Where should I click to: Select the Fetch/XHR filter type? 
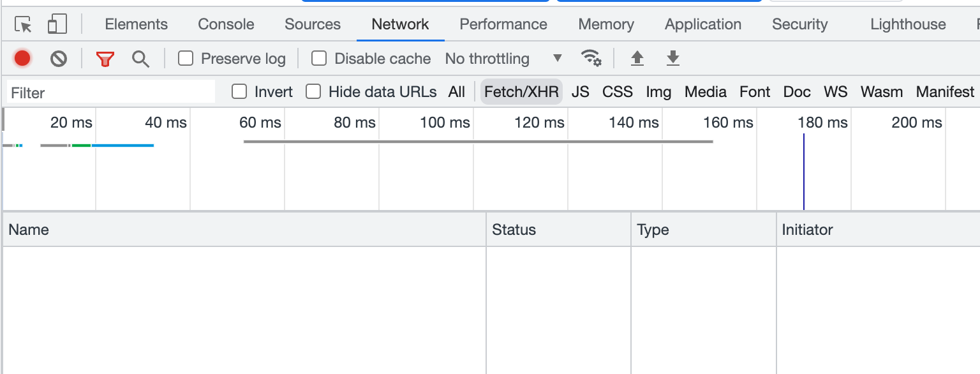point(521,92)
